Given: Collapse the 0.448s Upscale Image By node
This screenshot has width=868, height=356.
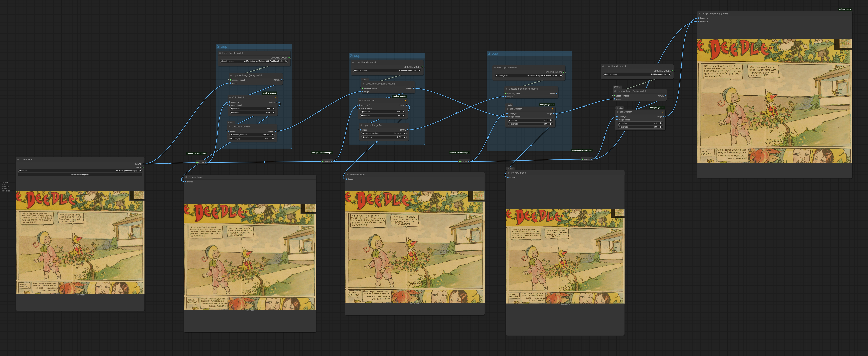Looking at the screenshot, I should pyautogui.click(x=229, y=127).
